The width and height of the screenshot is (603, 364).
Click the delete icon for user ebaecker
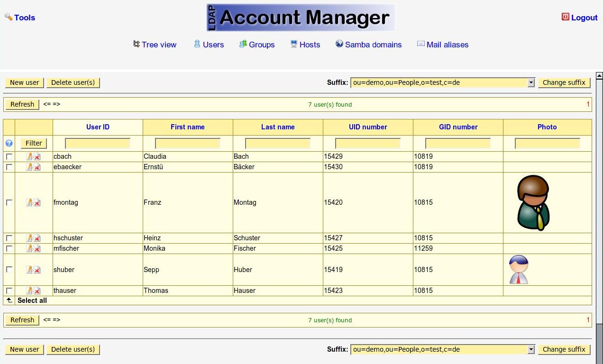tap(37, 167)
